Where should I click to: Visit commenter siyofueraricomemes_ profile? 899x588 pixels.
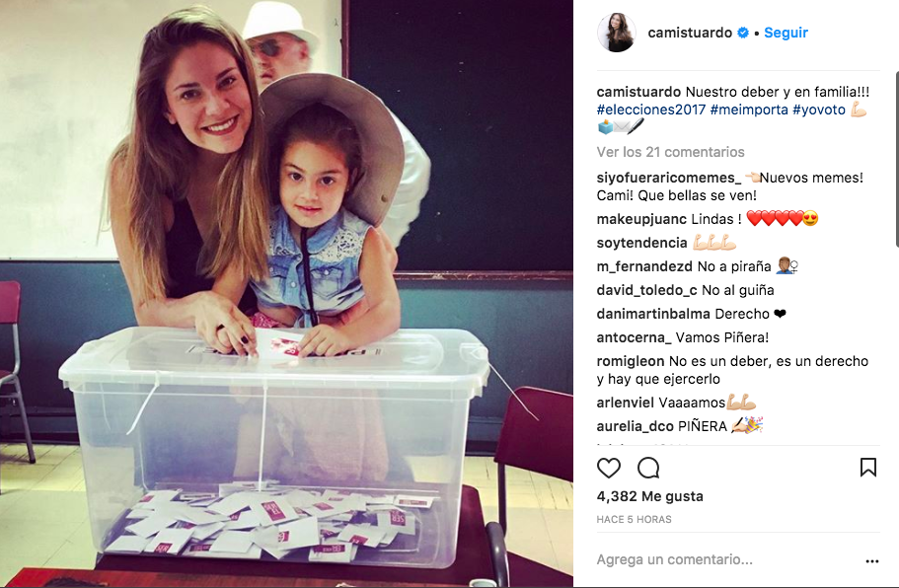coord(668,178)
